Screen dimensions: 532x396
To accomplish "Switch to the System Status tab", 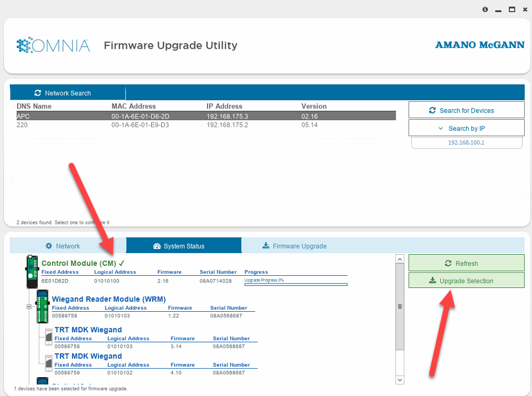I will 184,246.
